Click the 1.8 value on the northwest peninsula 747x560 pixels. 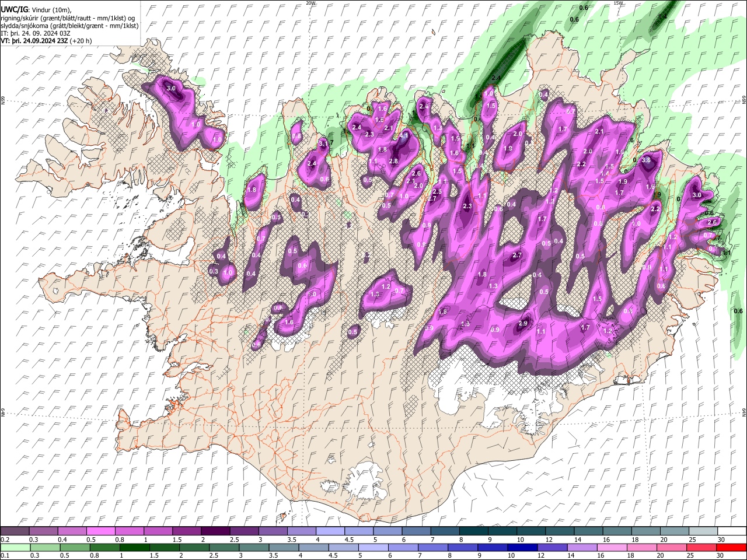pos(252,190)
